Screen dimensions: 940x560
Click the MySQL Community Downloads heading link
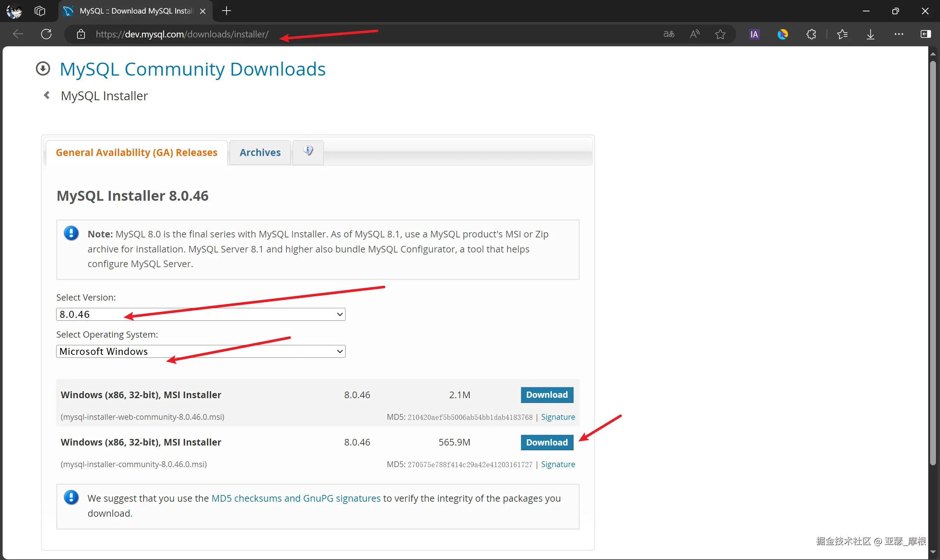coord(192,69)
